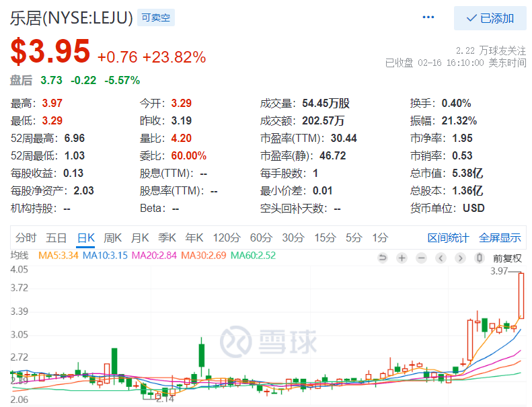Image resolution: width=532 pixels, height=407 pixels.
Task: Click the 均线 label
Action: coord(20,255)
